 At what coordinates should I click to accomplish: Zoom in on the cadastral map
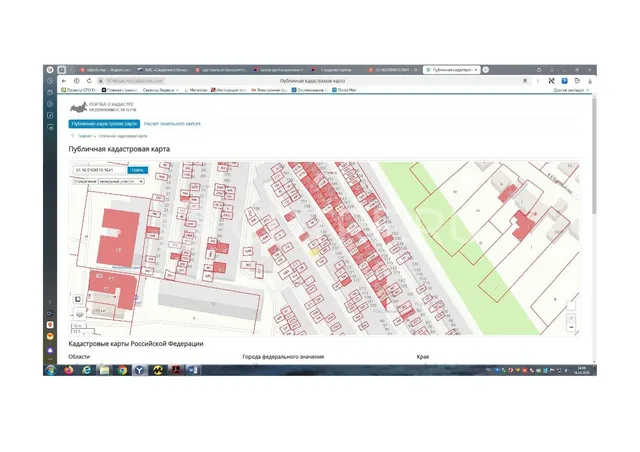571,318
